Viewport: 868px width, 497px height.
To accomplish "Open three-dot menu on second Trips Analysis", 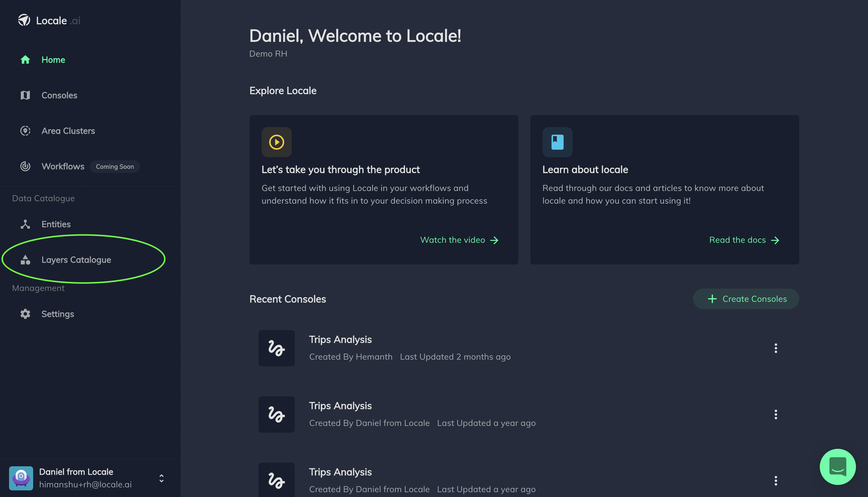I will [775, 414].
